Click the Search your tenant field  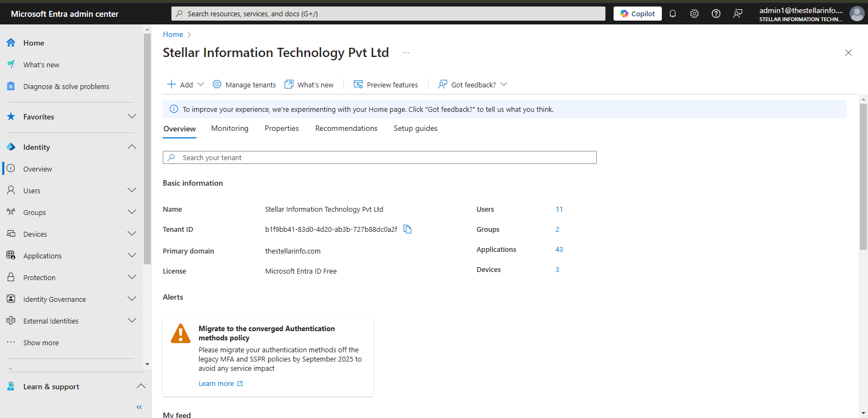tap(380, 157)
